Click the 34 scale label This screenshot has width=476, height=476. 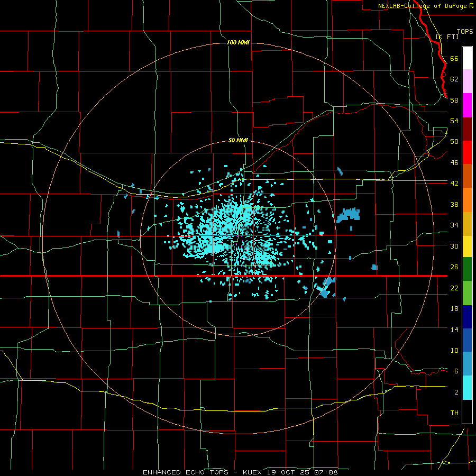(x=454, y=225)
